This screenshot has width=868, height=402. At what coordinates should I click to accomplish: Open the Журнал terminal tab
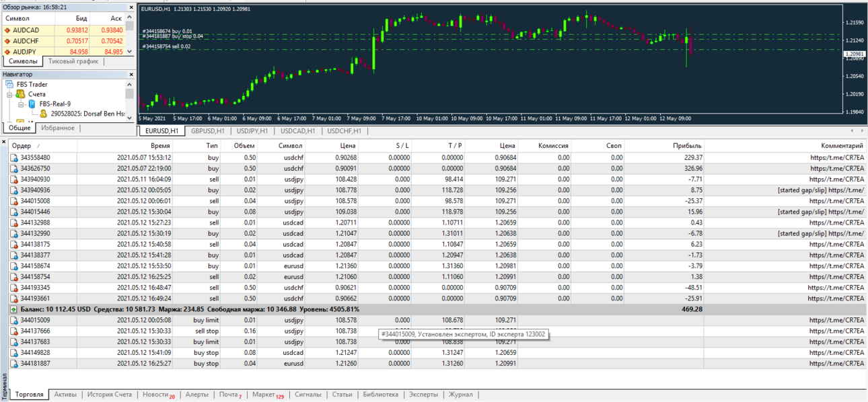[x=461, y=395]
